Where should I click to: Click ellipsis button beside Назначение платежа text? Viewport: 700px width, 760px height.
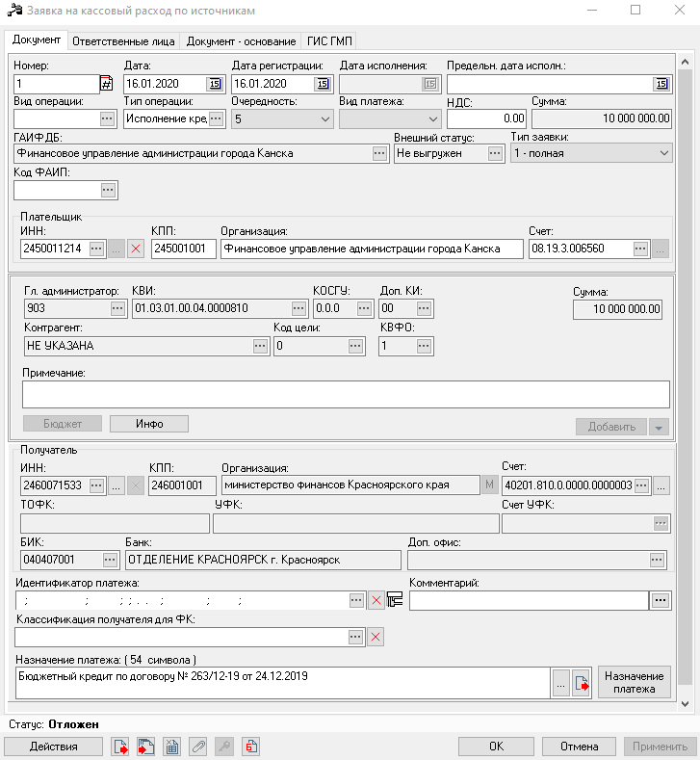click(561, 683)
